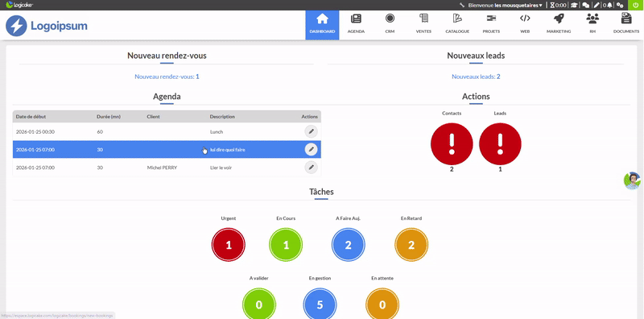Open the En gestion tasks circle
Image resolution: width=644 pixels, height=319 pixels.
click(x=320, y=304)
